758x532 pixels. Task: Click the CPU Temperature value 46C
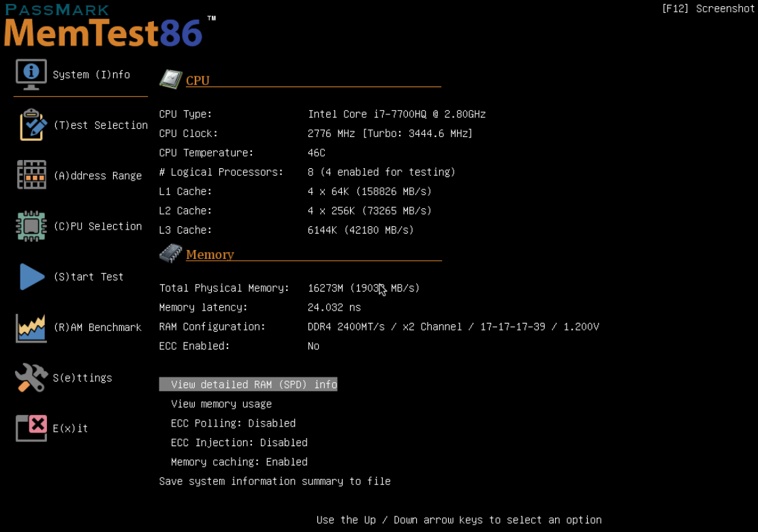coord(316,153)
